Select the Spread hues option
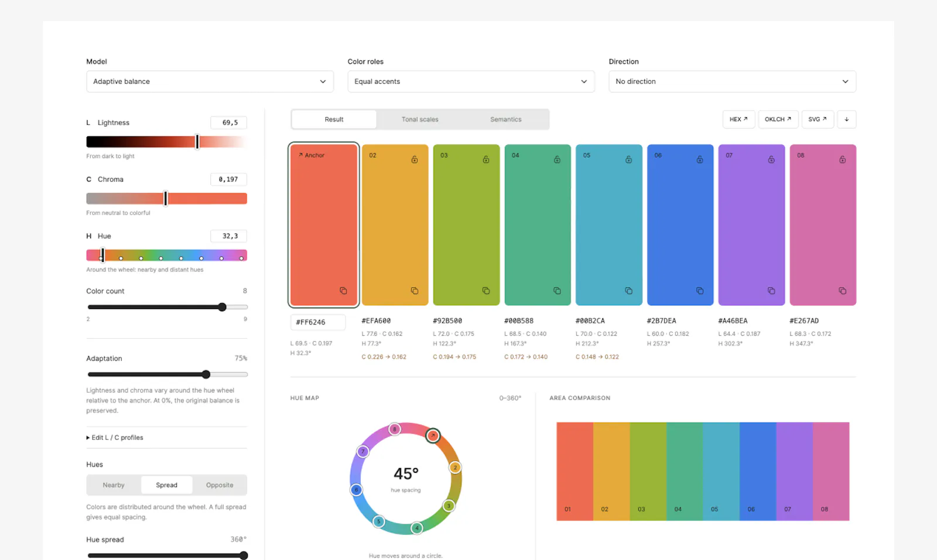Screen dimensions: 937x560 (167, 485)
